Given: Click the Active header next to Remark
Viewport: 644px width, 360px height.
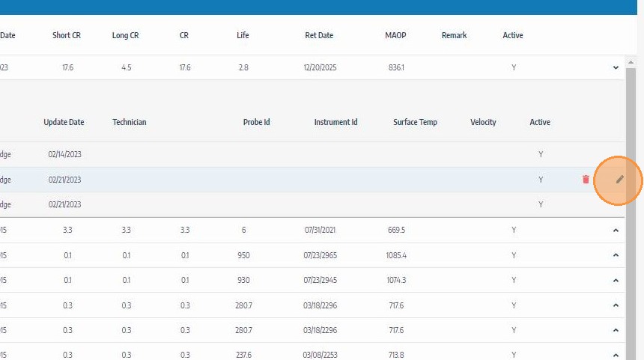Looking at the screenshot, I should click(513, 35).
